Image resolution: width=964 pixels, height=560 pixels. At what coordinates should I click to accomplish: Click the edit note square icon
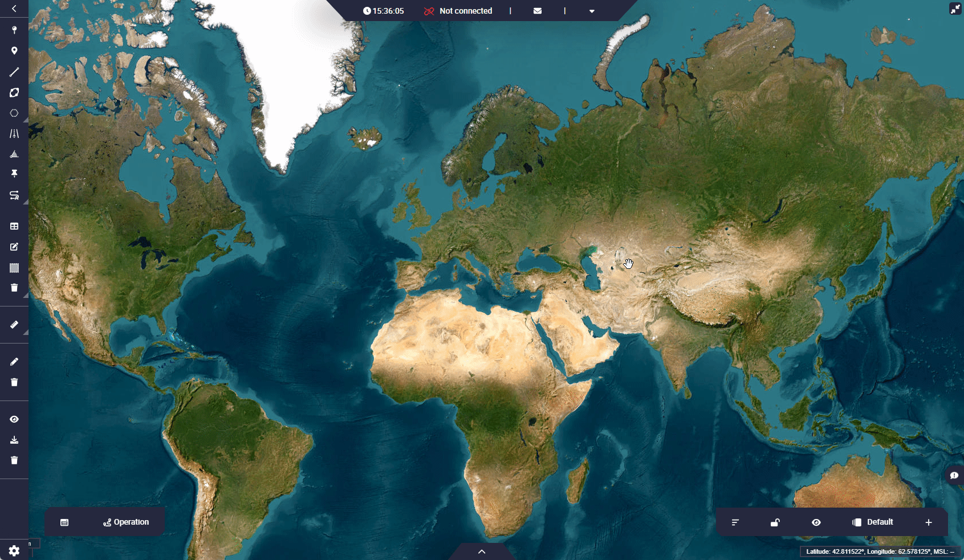(x=14, y=247)
